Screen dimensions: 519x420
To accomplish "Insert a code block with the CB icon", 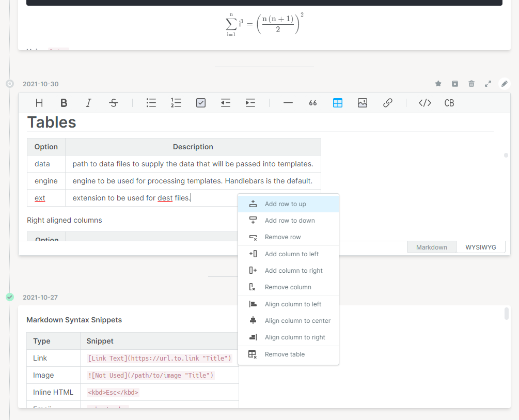I will pyautogui.click(x=449, y=103).
